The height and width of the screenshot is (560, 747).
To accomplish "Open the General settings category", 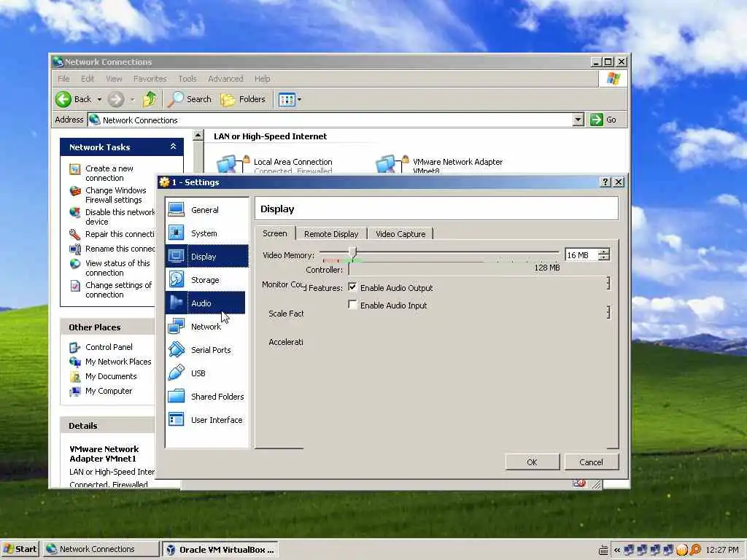I will point(206,210).
